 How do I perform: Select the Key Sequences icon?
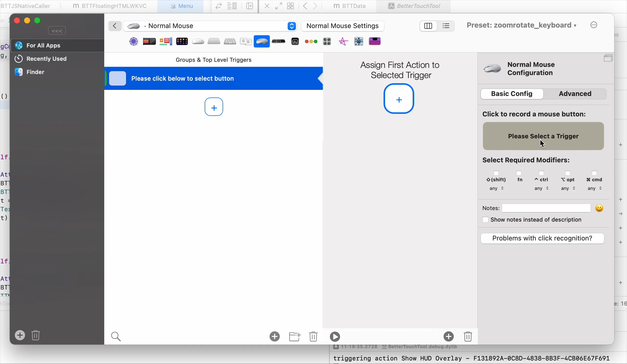click(x=246, y=41)
